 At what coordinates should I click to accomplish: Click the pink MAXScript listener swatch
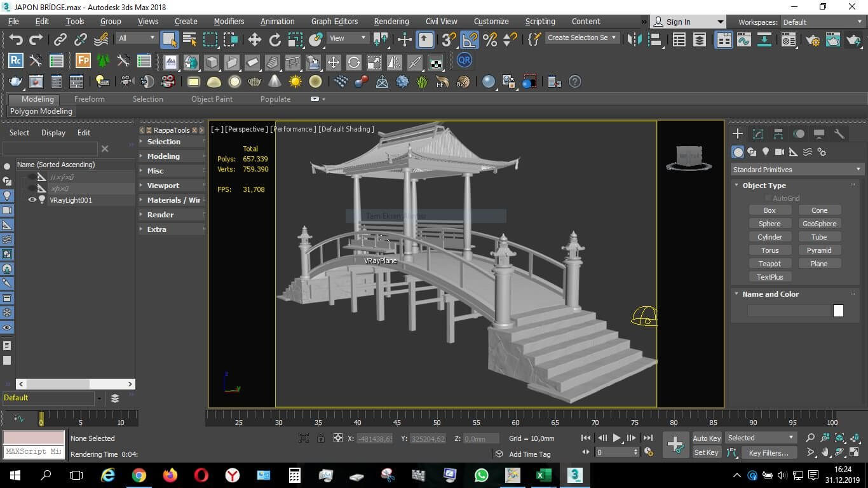pos(34,438)
